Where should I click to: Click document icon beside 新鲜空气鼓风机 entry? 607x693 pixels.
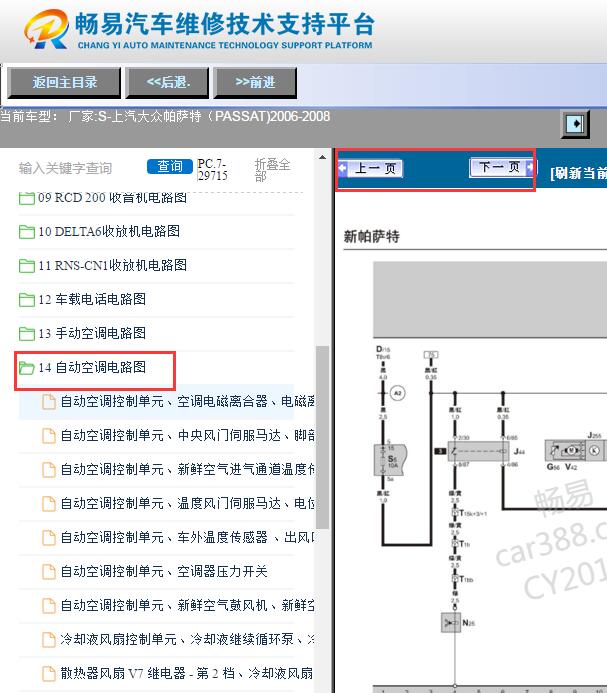pyautogui.click(x=49, y=606)
